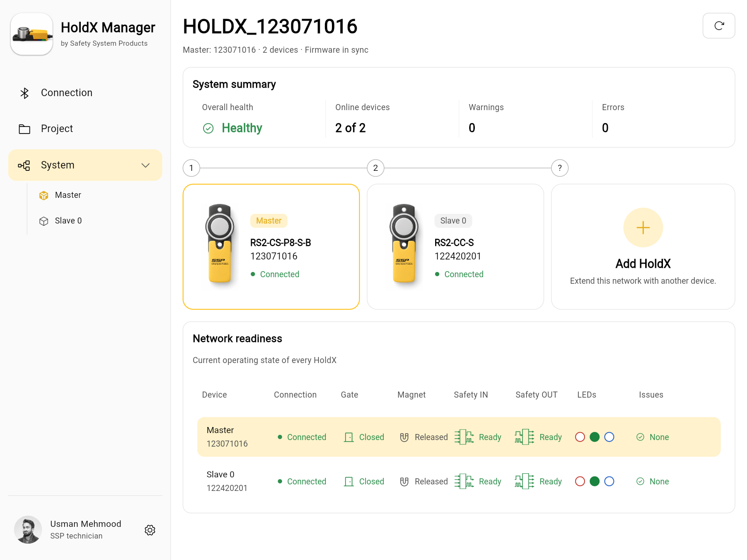This screenshot has width=747, height=560.
Task: Click serial 122420201 on Slave 0 card
Action: (458, 256)
